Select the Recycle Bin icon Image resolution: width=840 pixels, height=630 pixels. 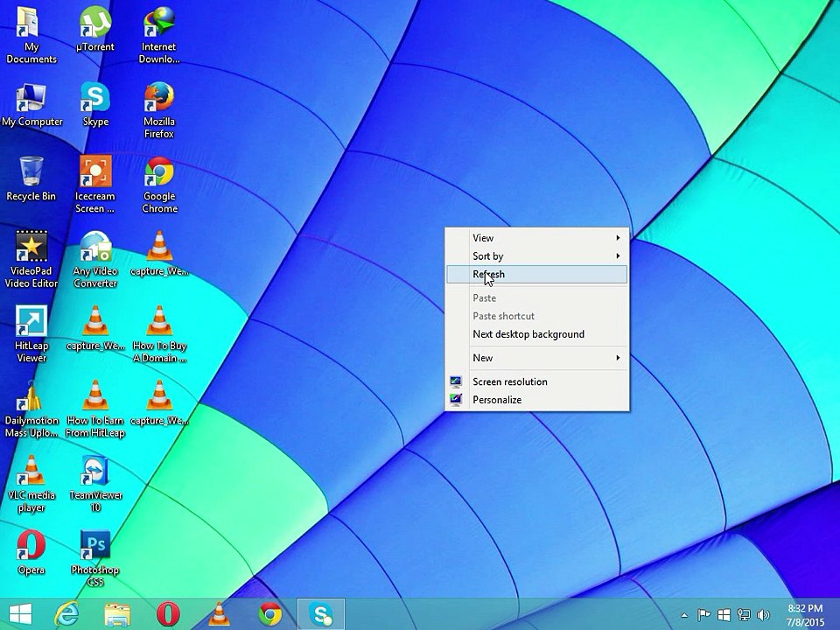[31, 179]
